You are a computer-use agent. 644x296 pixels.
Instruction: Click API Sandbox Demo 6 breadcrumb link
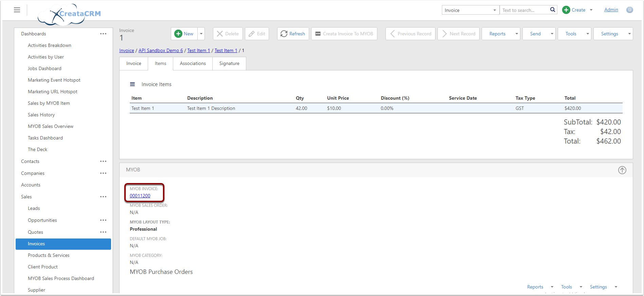161,50
